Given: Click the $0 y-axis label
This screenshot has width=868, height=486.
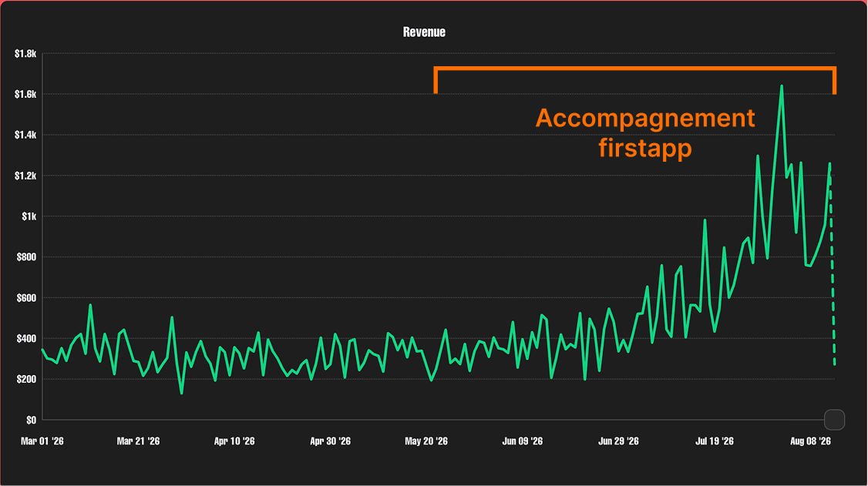Looking at the screenshot, I should point(32,421).
